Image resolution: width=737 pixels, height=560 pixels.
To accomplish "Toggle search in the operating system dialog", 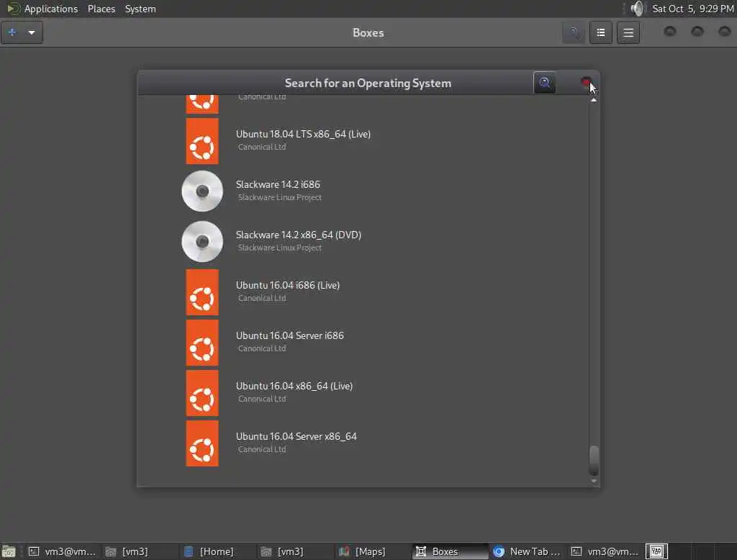I will coord(544,83).
